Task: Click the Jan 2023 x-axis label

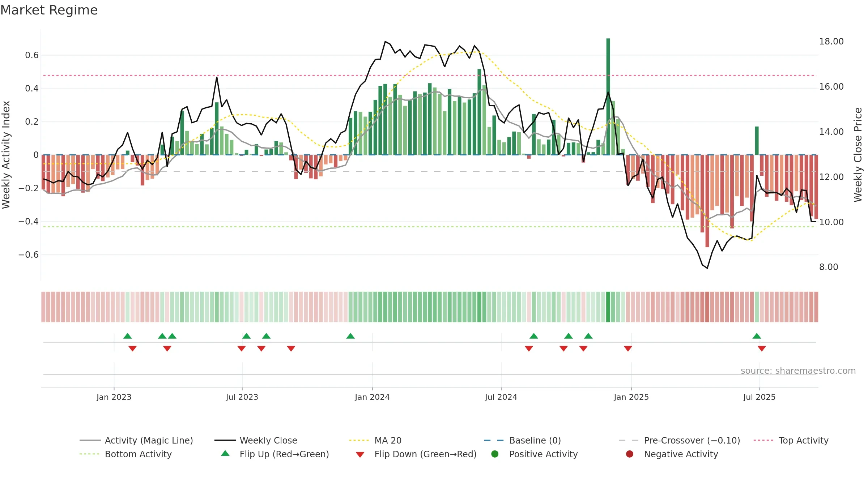Action: click(x=114, y=397)
